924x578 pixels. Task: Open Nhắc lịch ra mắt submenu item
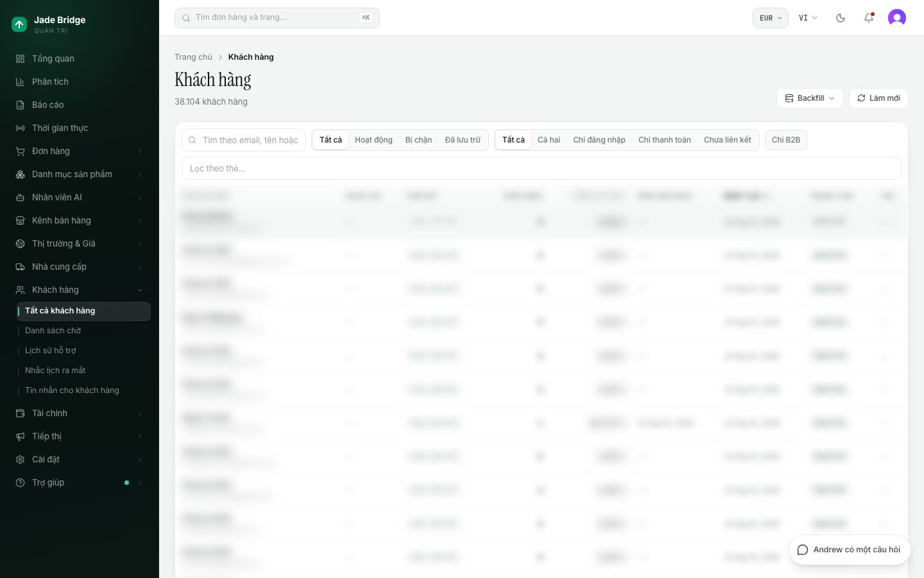coord(83,371)
